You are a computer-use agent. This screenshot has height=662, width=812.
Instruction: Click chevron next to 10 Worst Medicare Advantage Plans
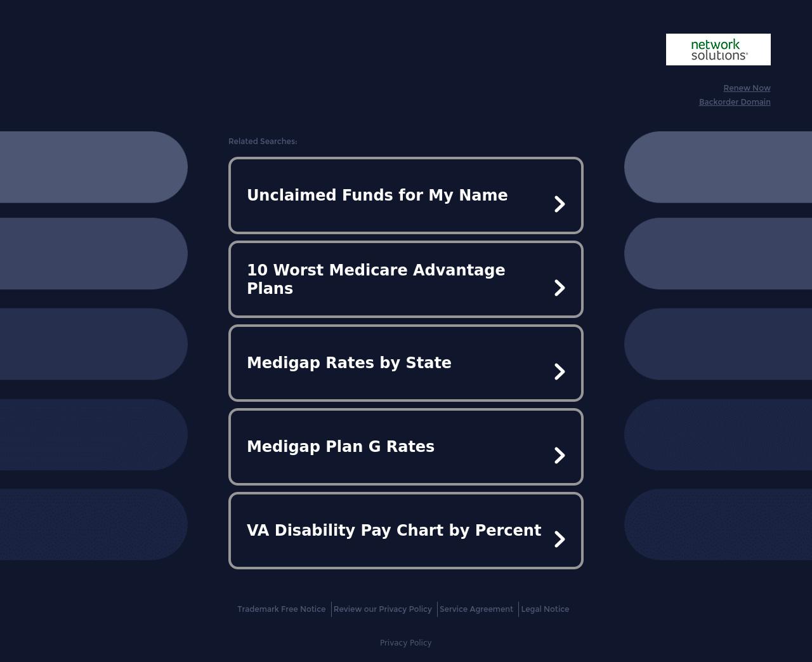[x=560, y=288]
